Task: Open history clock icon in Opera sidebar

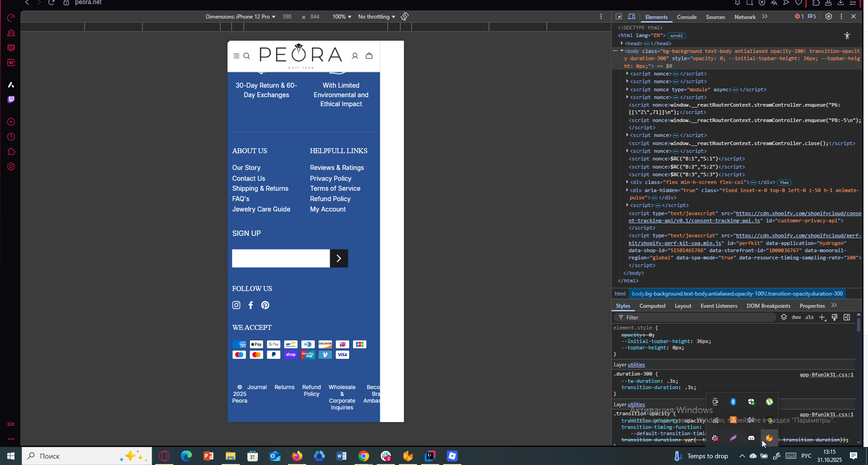Action: (11, 137)
